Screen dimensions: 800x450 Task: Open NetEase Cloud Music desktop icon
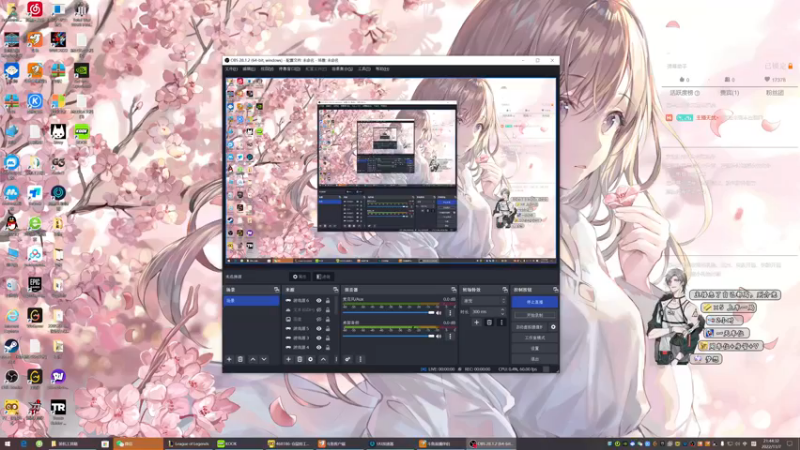35,10
